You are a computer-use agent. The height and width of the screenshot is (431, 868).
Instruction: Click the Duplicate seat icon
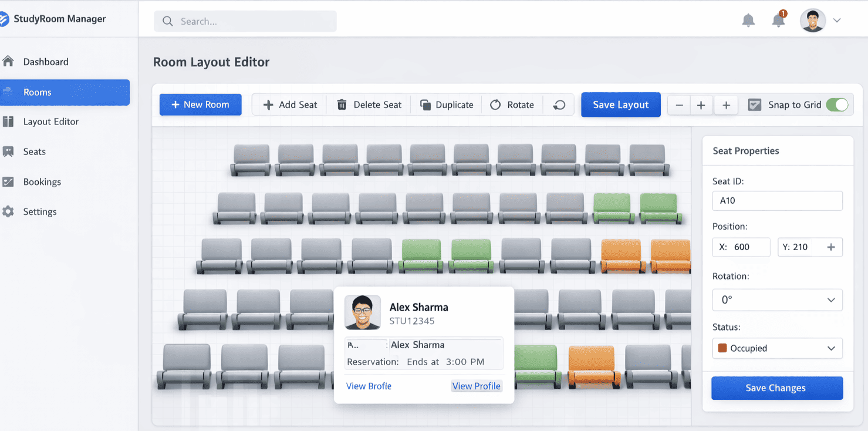(425, 105)
